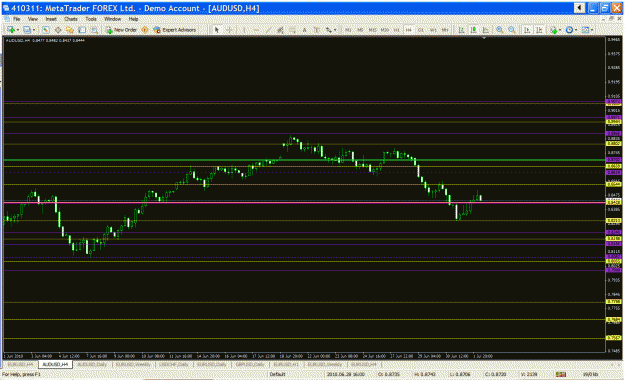Open the Templates icon
The width and height of the screenshot is (625, 380).
pos(585,30)
